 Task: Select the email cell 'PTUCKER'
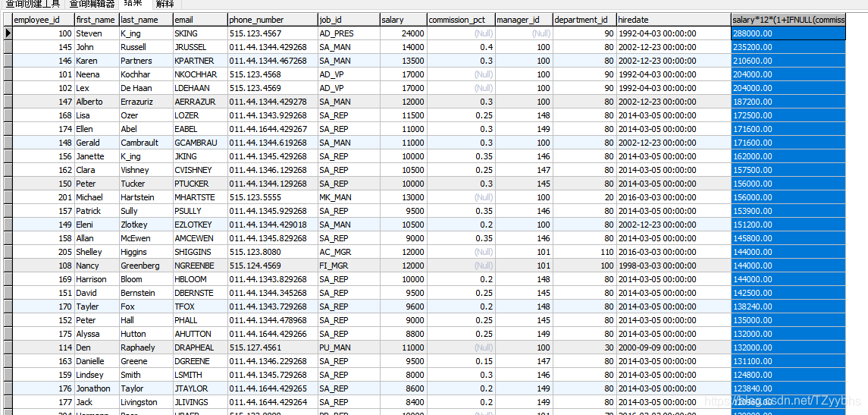coord(200,184)
